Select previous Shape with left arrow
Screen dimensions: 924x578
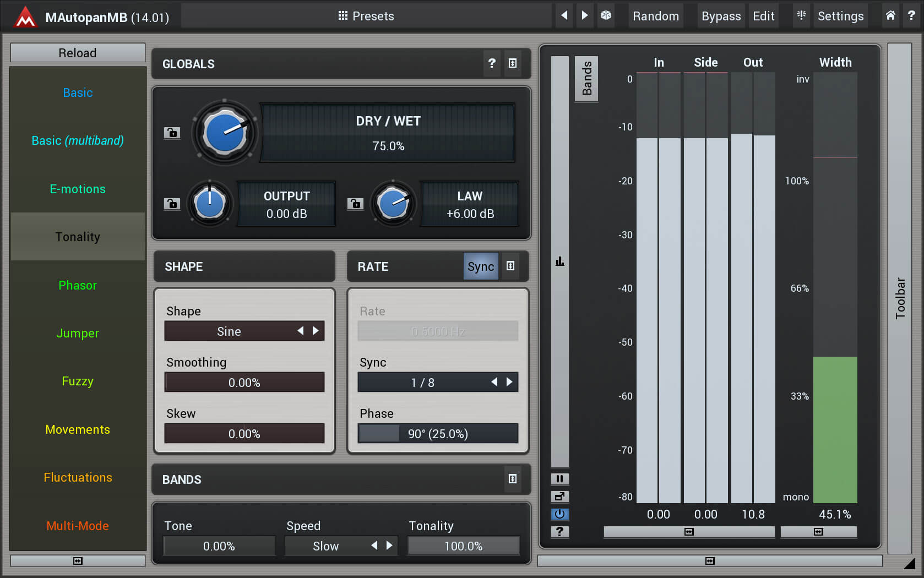301,331
